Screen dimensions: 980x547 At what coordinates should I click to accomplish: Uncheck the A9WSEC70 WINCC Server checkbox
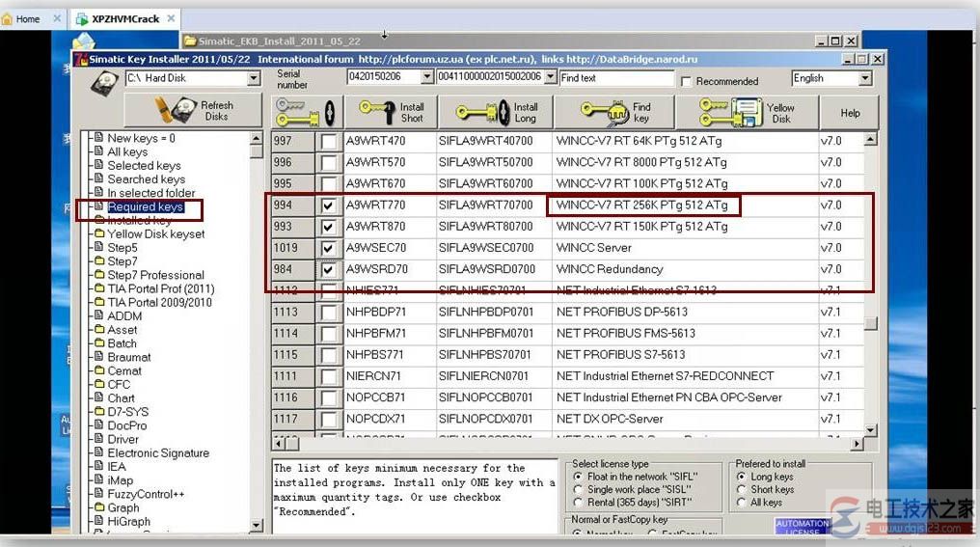click(x=328, y=248)
